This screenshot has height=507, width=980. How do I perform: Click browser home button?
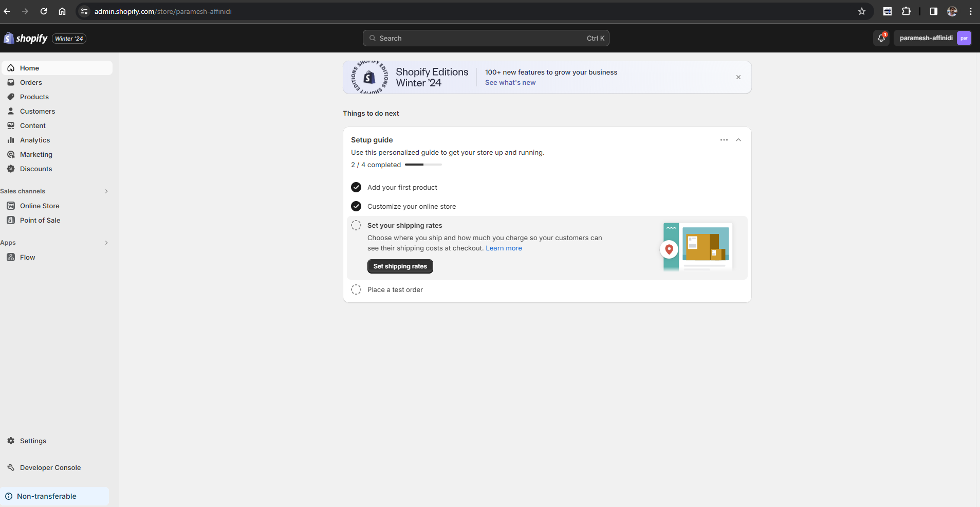62,11
